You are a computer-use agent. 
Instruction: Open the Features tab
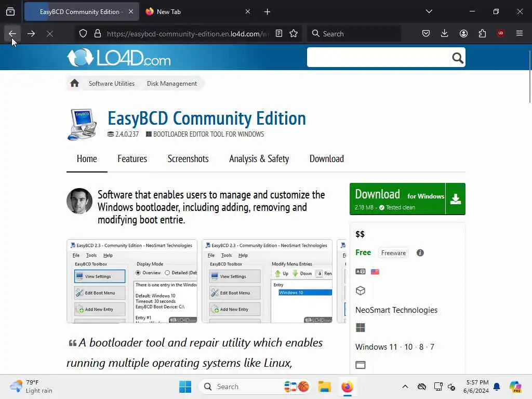coord(132,159)
